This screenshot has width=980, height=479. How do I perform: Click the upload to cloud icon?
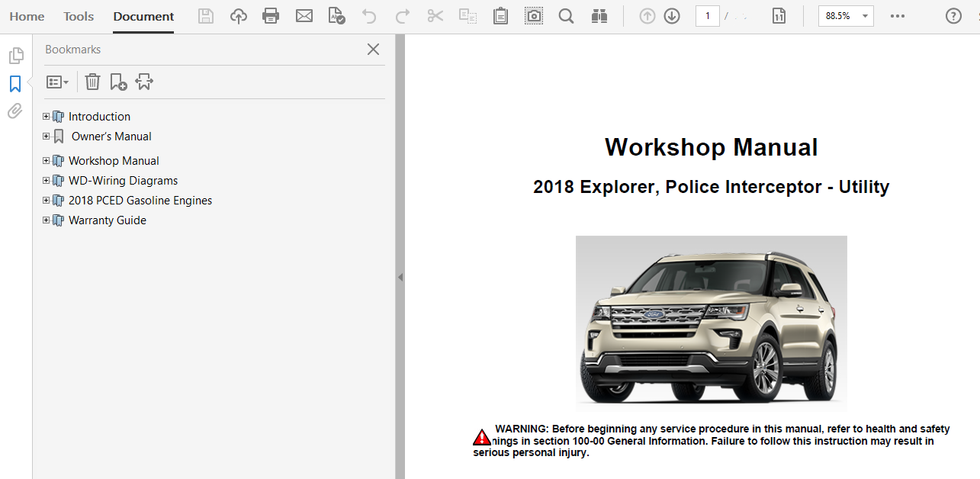(239, 16)
